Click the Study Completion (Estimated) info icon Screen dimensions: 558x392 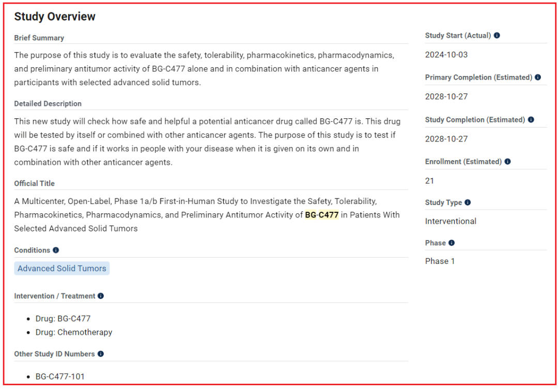[531, 120]
